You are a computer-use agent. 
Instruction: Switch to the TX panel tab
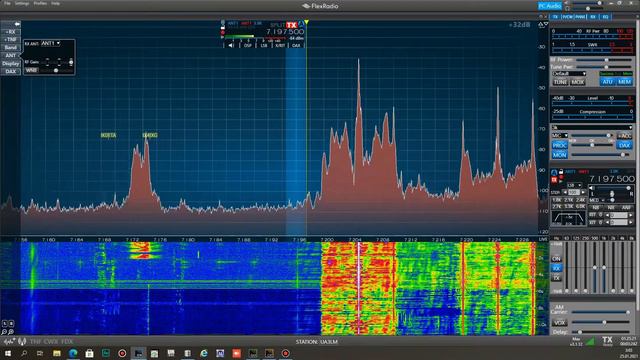click(x=555, y=17)
